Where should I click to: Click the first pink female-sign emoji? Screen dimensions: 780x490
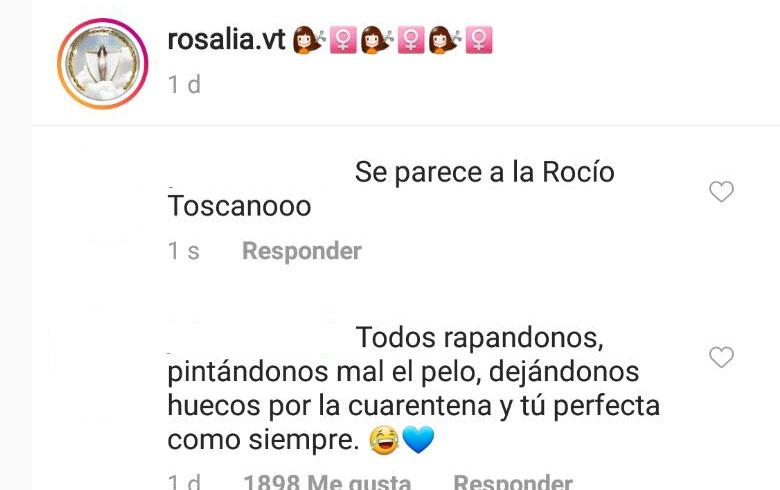[x=343, y=40]
